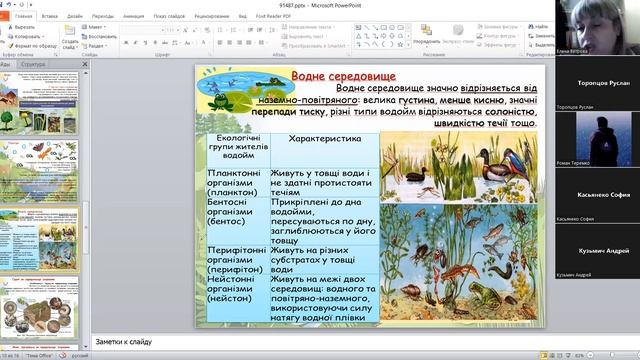Open the Copy (Копировать) dropdown arrow
The image size is (640, 360).
43,37
